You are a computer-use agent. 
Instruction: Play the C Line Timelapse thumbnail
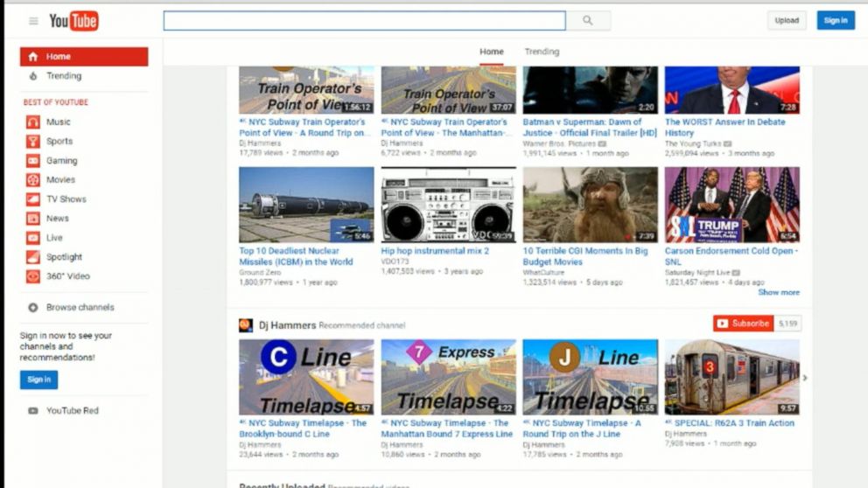[x=306, y=377]
